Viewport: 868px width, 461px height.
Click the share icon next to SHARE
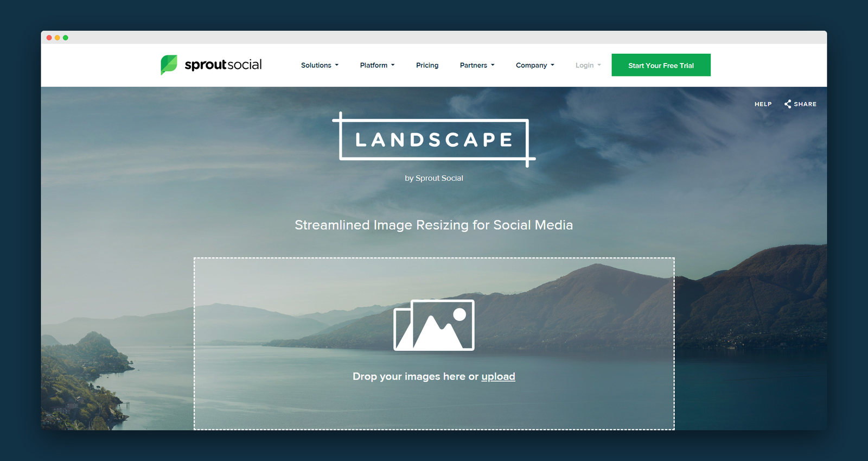coord(788,104)
